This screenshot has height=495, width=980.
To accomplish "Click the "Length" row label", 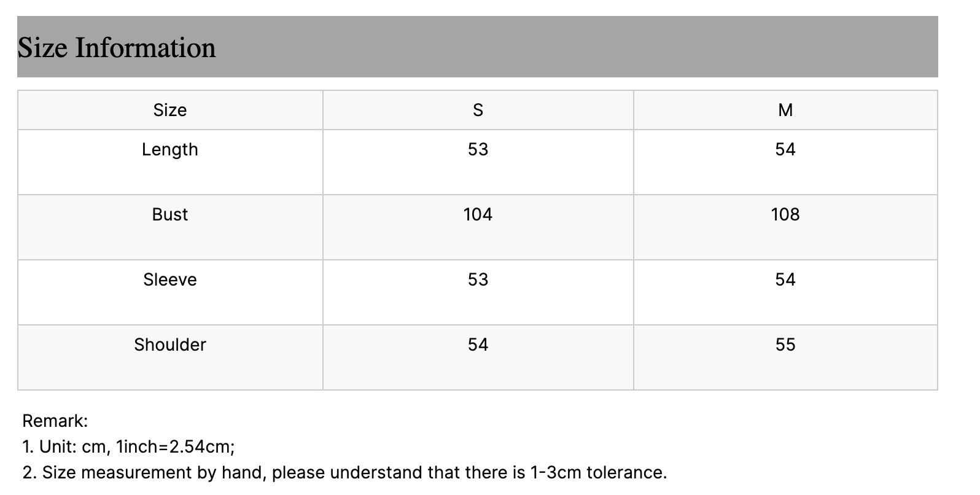I will (x=170, y=149).
